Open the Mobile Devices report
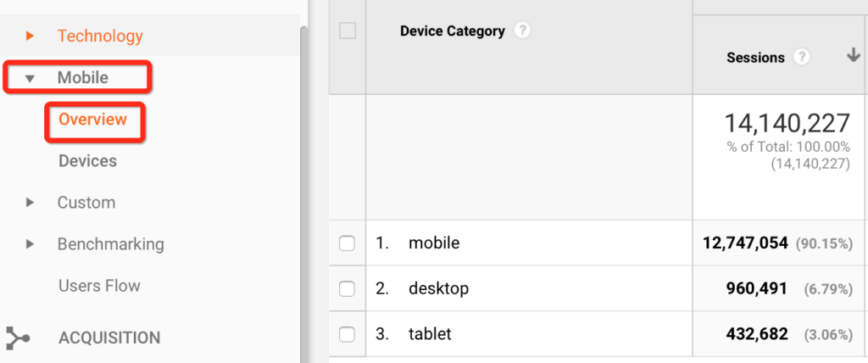This screenshot has width=868, height=363. click(87, 161)
